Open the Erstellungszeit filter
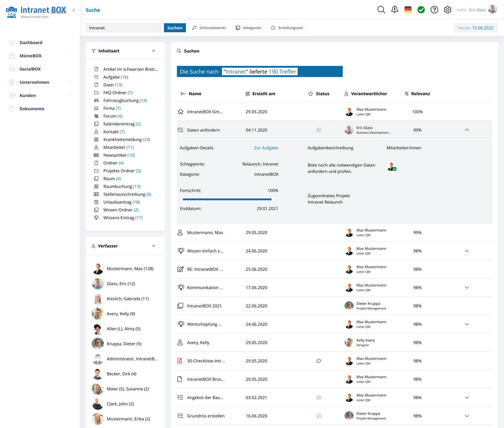Image resolution: width=504 pixels, height=428 pixels. pos(287,28)
